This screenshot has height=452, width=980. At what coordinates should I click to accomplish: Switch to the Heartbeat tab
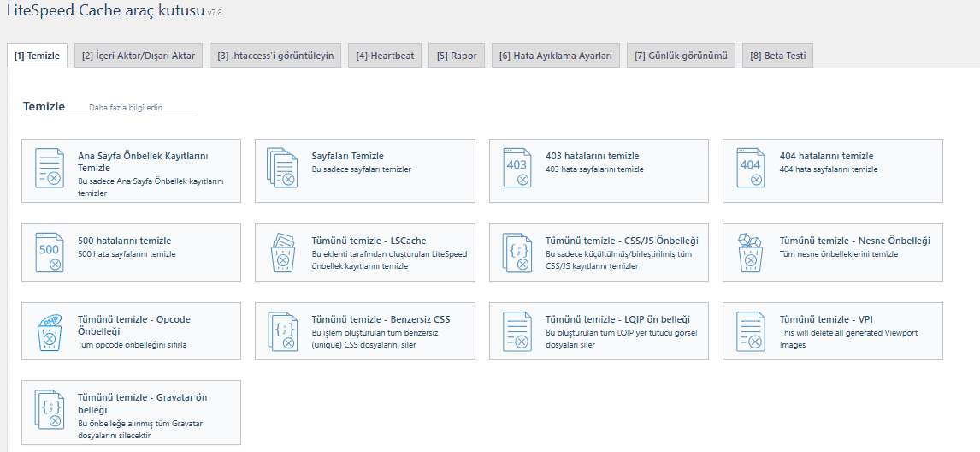pyautogui.click(x=385, y=56)
